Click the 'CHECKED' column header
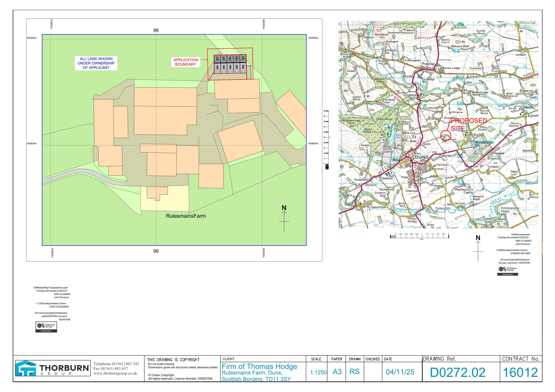The height and width of the screenshot is (392, 555). tap(372, 359)
